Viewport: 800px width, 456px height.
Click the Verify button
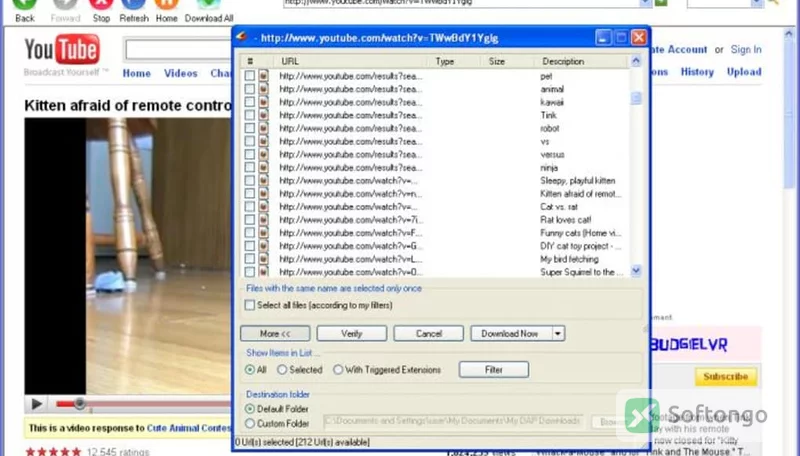coord(352,334)
